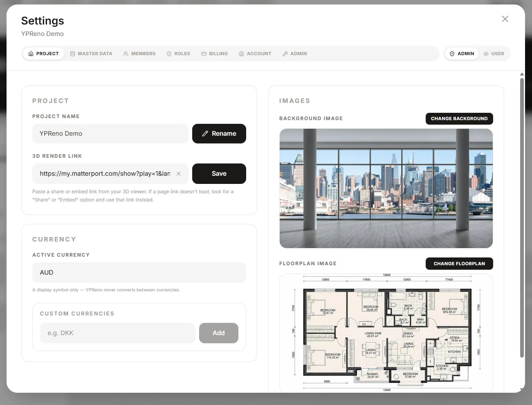
Task: Clear the 3D render link field
Action: [x=179, y=174]
